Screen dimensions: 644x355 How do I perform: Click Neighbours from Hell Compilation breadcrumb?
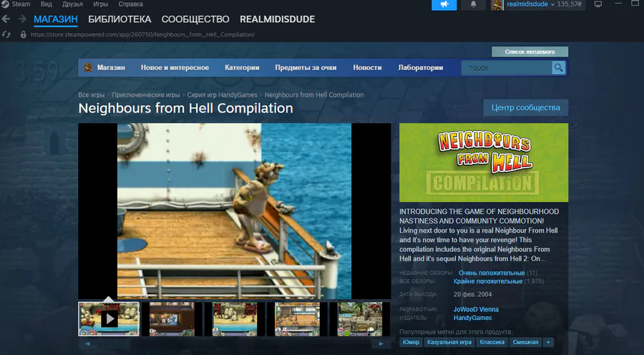[314, 95]
